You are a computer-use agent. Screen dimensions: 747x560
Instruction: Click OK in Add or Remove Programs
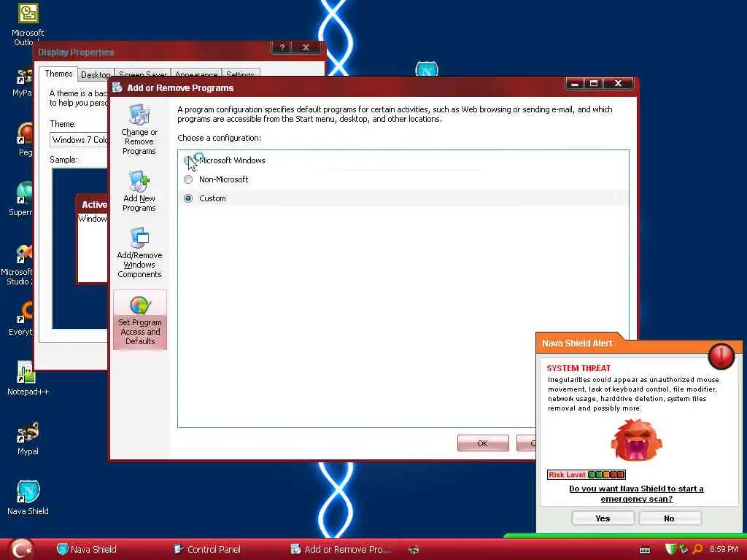[x=483, y=443]
